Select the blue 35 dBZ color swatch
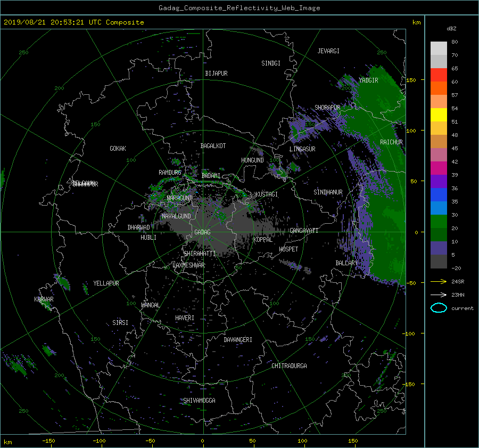 (x=439, y=195)
